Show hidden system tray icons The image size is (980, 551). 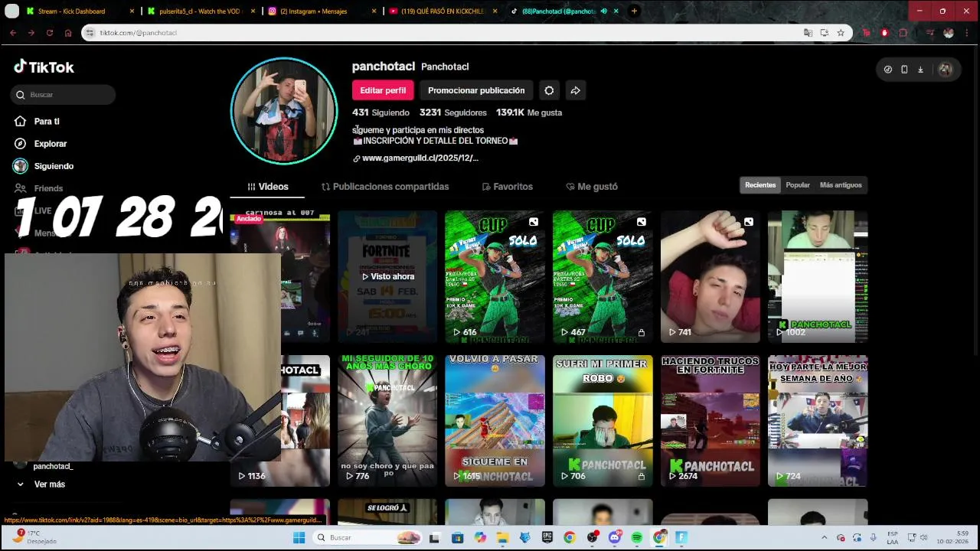pyautogui.click(x=824, y=538)
